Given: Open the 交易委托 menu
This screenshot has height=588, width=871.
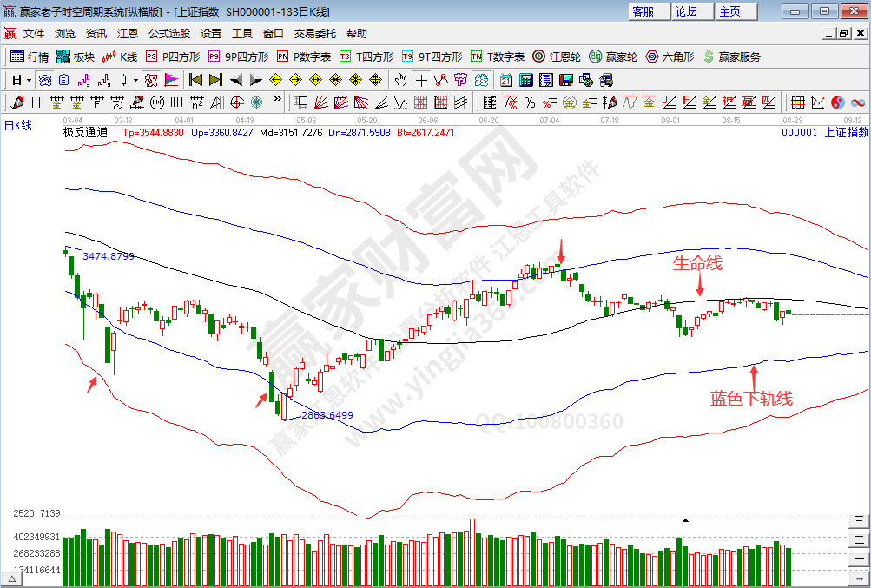Looking at the screenshot, I should coord(314,34).
